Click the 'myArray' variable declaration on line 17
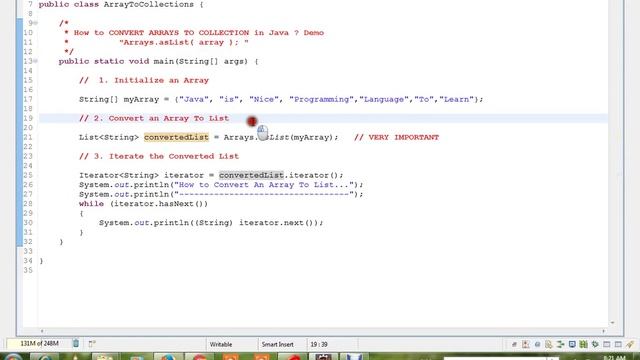The image size is (640, 360). (x=141, y=99)
